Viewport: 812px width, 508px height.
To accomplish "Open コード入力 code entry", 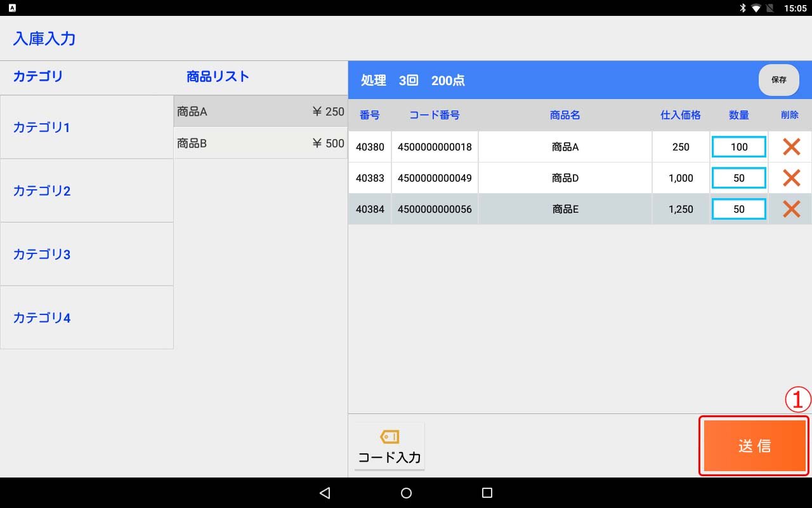I will (390, 446).
